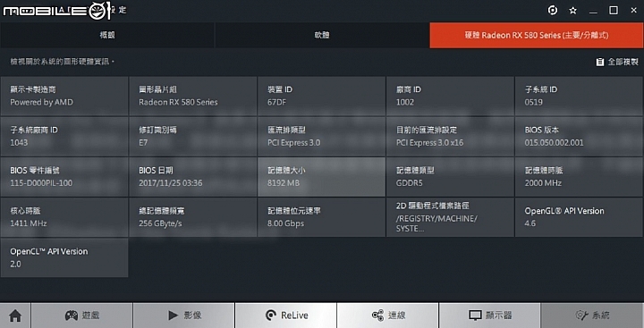Open the 顯示器 Display section
This screenshot has height=328, width=644.
pos(489,315)
